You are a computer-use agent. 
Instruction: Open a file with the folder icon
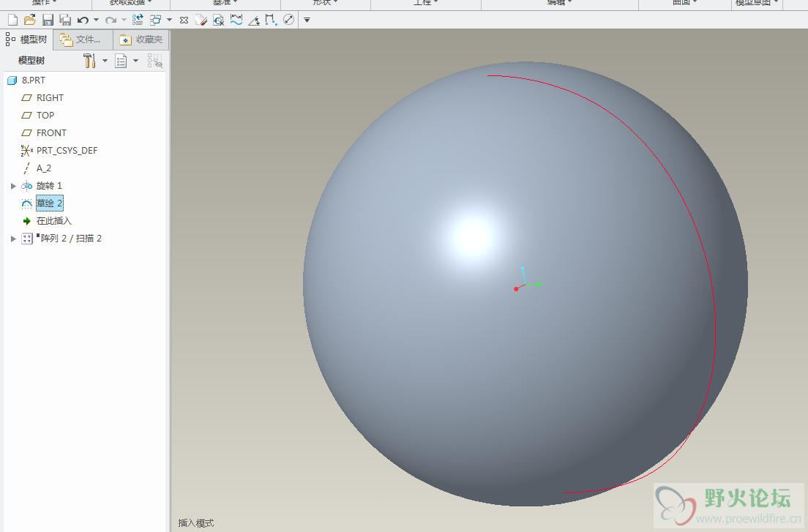coord(29,20)
